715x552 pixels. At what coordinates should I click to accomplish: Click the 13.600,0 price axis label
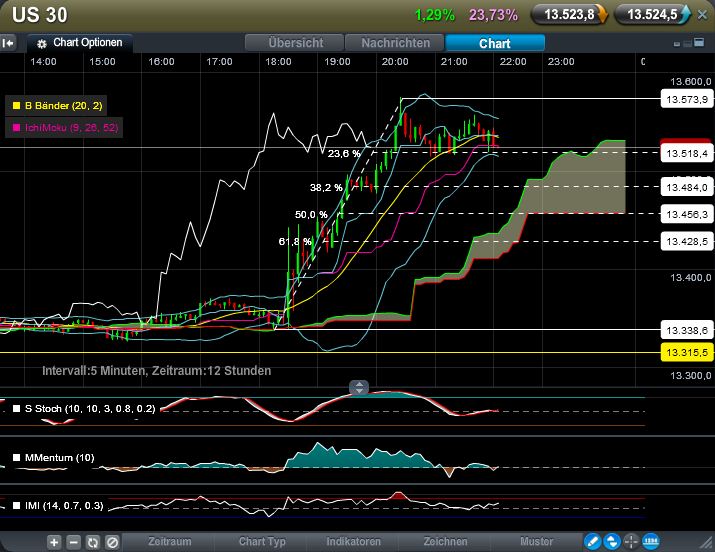pos(690,82)
